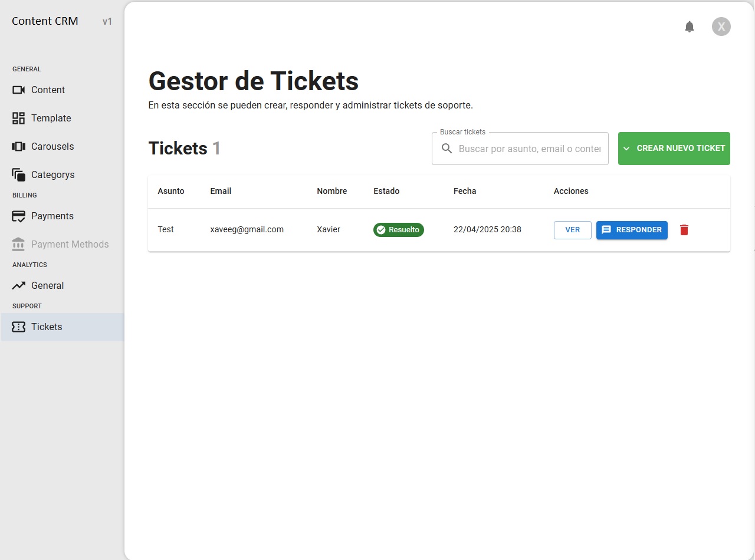Open the Template menu item
This screenshot has height=560, width=755.
tap(51, 118)
